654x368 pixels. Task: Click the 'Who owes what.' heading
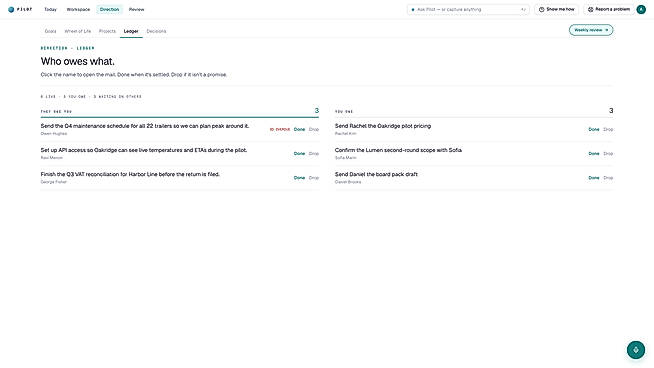78,61
